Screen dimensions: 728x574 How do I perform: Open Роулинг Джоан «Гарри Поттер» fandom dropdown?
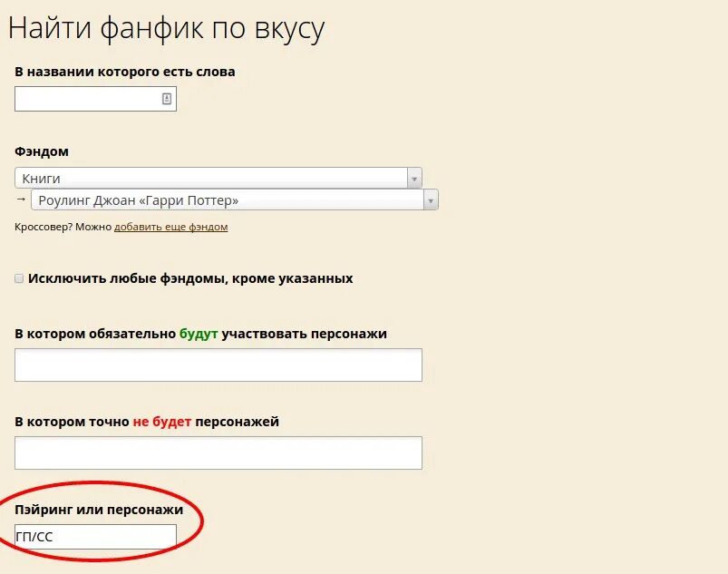point(235,199)
